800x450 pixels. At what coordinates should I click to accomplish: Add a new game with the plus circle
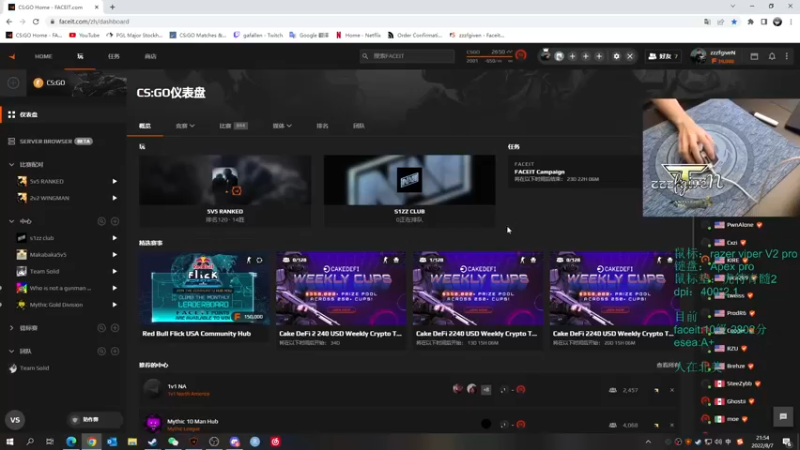click(13, 83)
